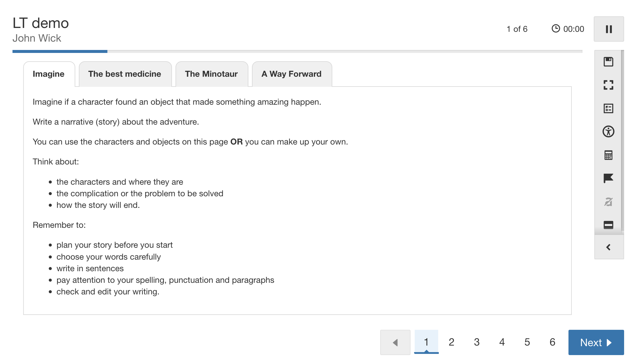Enter fullscreen mode

coord(608,85)
